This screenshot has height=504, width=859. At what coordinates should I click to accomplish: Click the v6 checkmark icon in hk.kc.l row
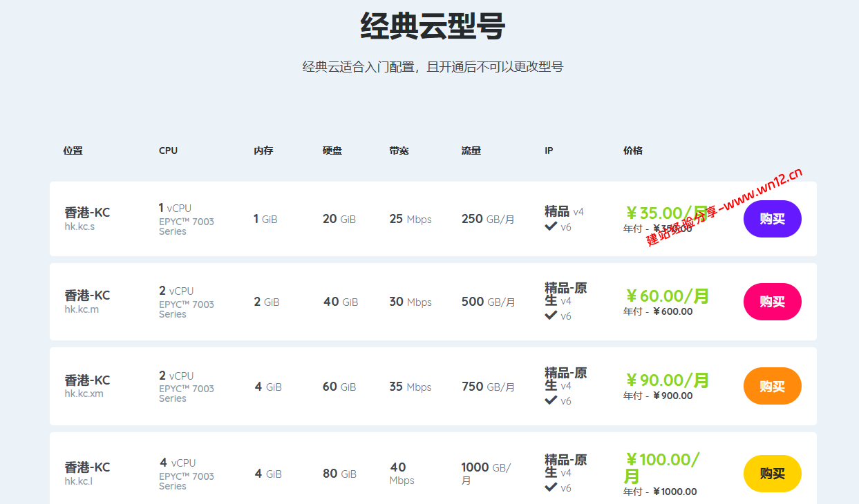point(551,487)
